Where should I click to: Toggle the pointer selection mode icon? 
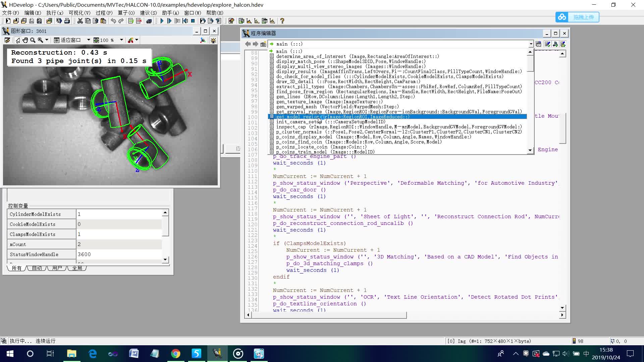18,40
